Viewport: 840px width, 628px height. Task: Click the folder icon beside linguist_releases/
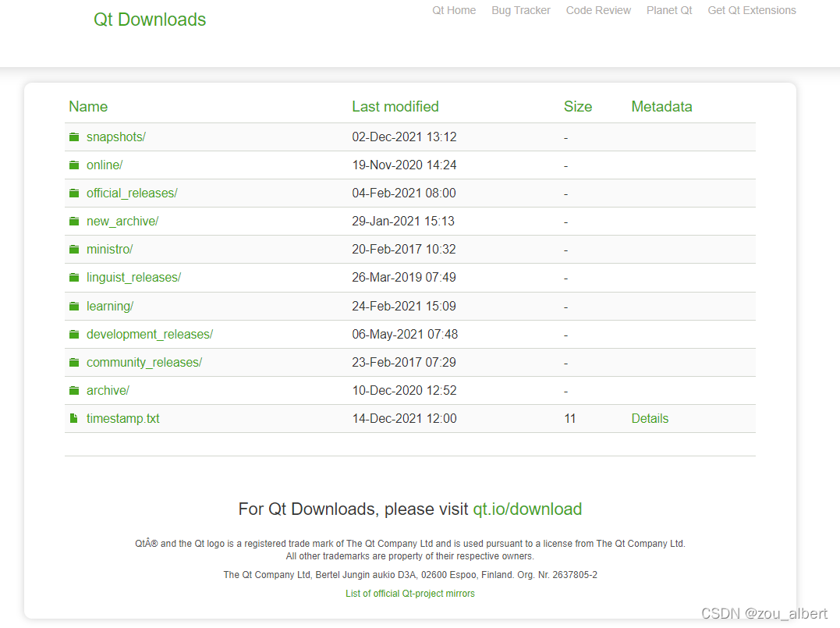click(x=74, y=278)
